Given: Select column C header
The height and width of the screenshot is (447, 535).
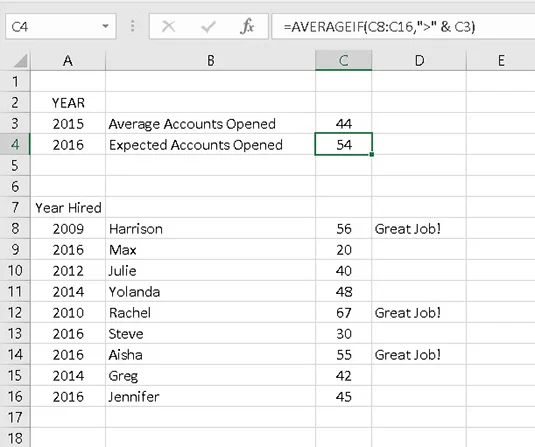Looking at the screenshot, I should [x=344, y=60].
